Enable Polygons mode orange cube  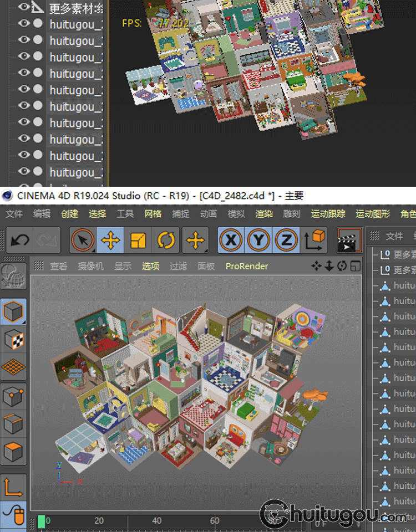[x=13, y=452]
